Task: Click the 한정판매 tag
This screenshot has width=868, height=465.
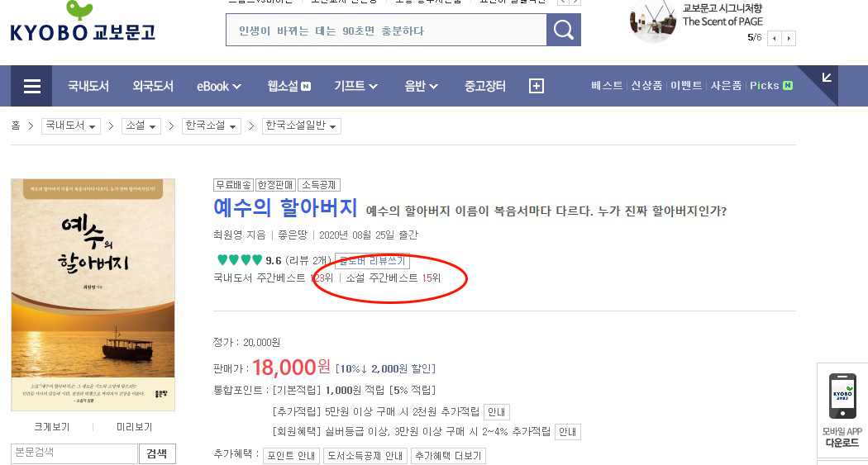Action: (275, 185)
